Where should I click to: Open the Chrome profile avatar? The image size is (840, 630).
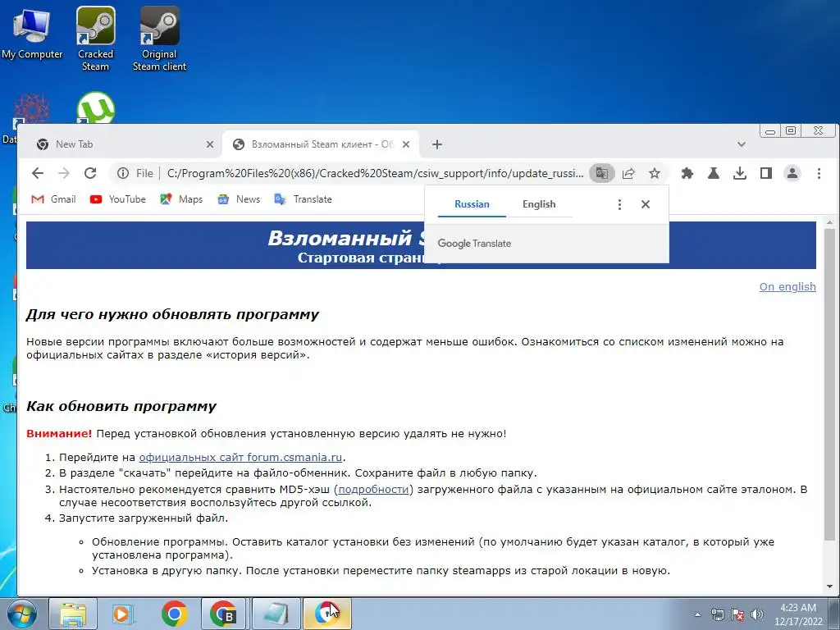(x=792, y=173)
